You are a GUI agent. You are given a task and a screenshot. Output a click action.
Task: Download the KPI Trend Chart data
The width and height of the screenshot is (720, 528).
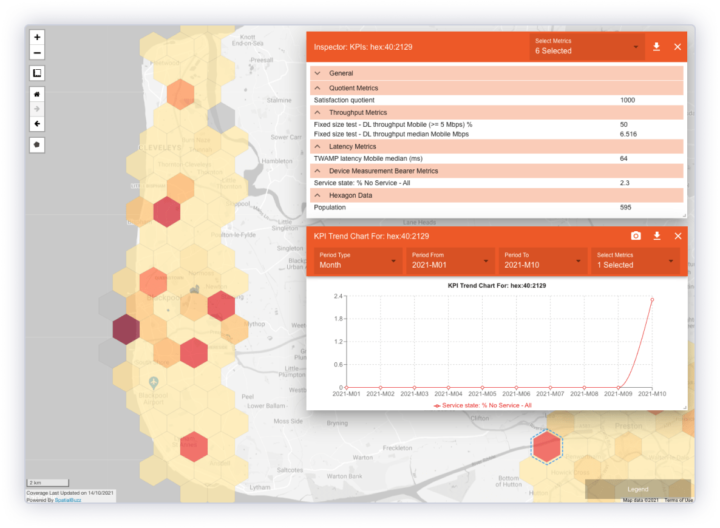click(657, 236)
